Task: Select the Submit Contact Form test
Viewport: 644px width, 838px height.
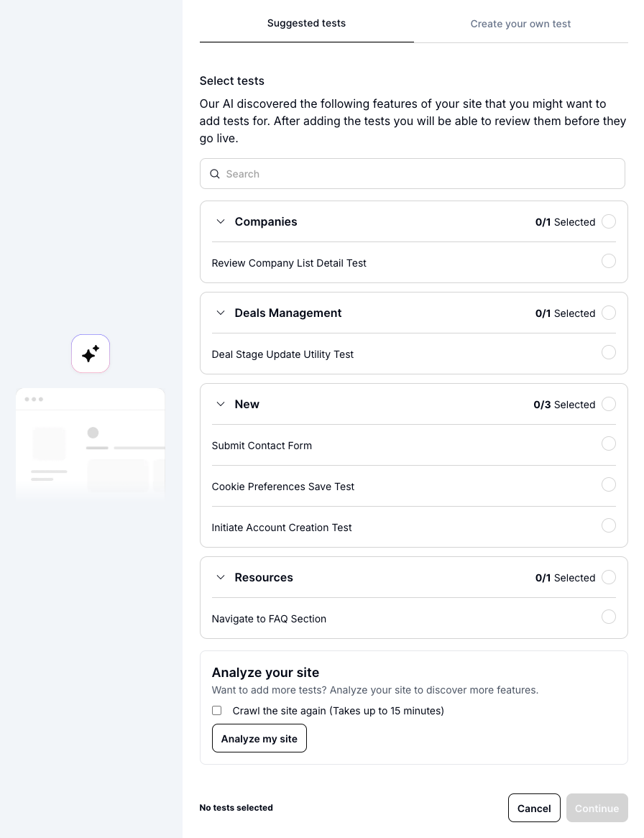Action: point(609,443)
